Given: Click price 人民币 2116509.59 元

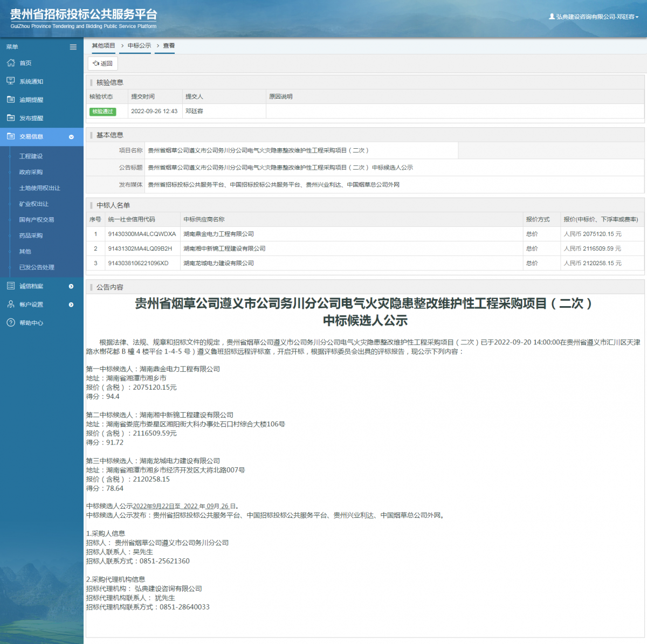Looking at the screenshot, I should [593, 249].
